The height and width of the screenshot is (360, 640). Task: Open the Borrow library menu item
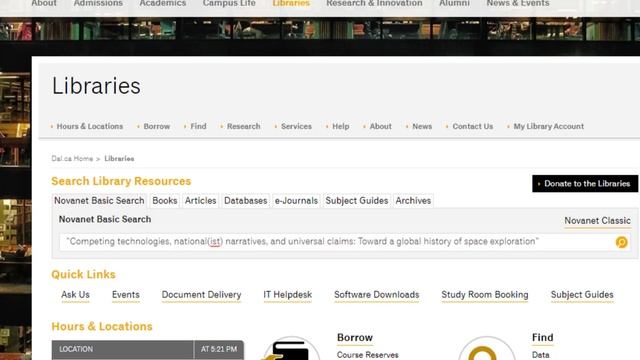pyautogui.click(x=157, y=127)
